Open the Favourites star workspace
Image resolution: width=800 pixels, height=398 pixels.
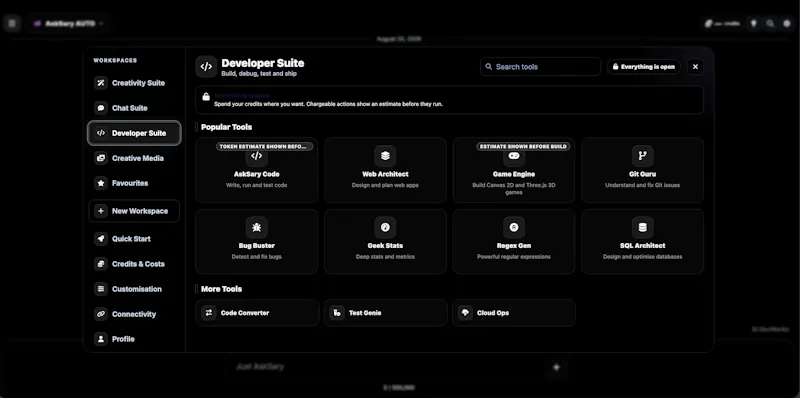[x=134, y=183]
